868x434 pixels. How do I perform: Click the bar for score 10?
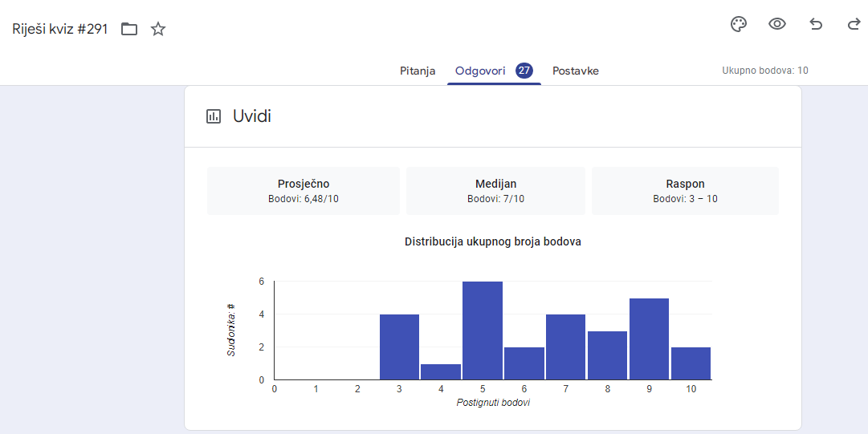pos(691,363)
